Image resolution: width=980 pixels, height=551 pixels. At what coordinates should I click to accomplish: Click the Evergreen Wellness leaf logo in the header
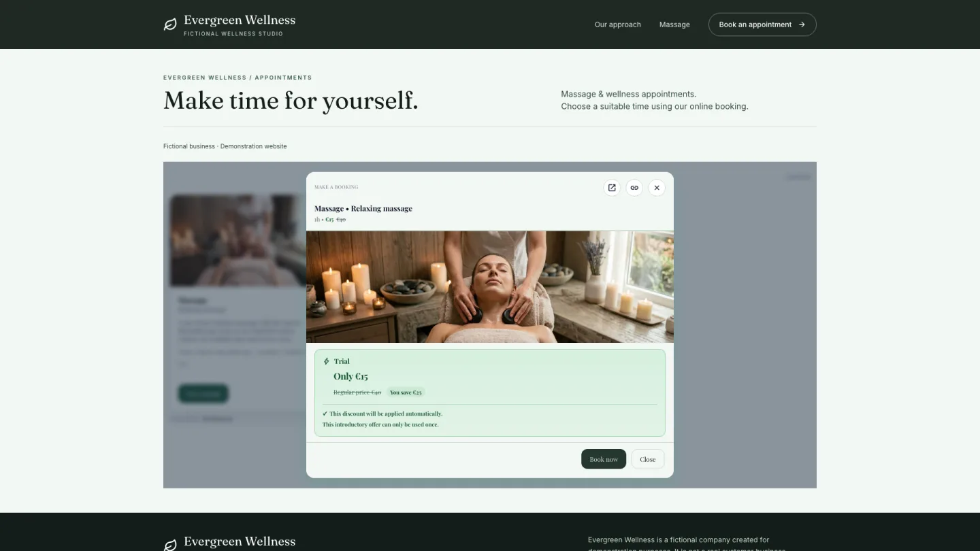[170, 24]
